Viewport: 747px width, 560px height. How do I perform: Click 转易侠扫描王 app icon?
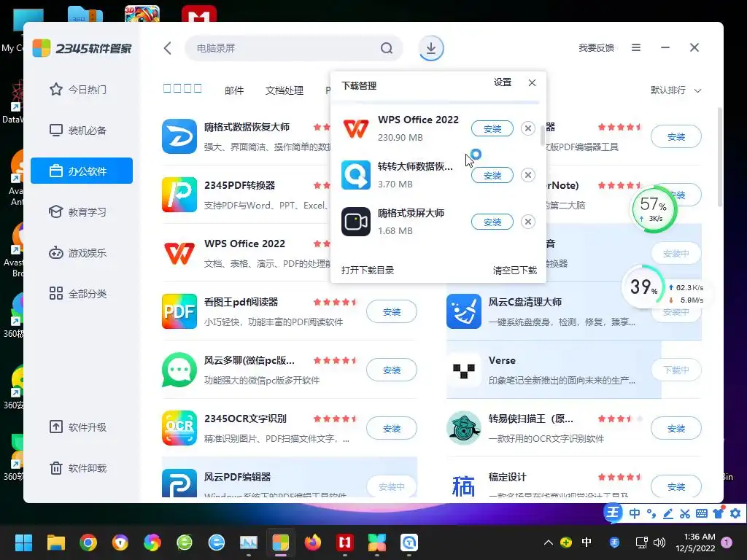(463, 428)
